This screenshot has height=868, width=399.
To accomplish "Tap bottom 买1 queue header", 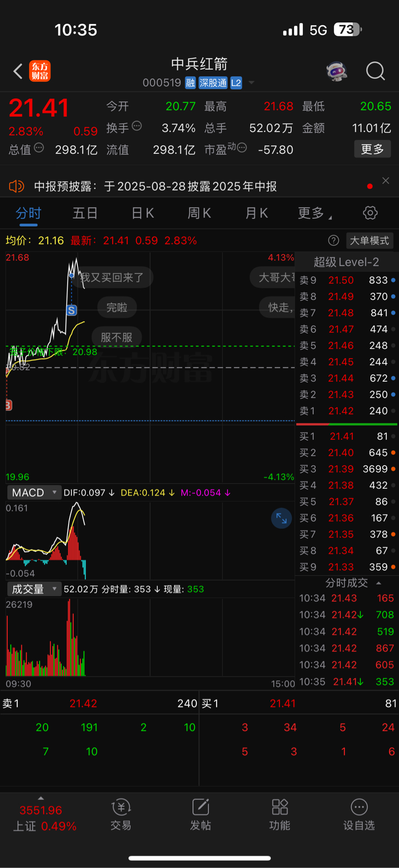I will [x=299, y=704].
